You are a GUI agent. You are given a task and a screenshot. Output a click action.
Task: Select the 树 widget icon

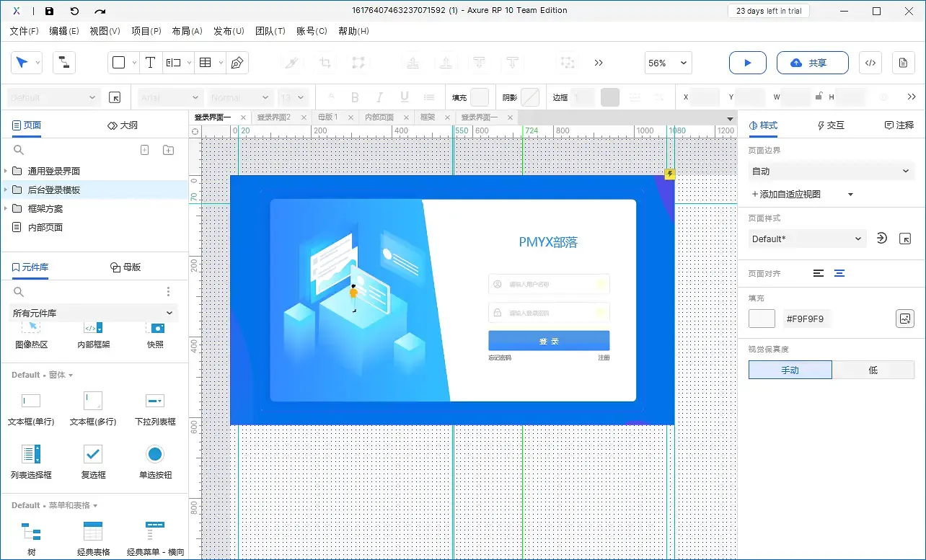[30, 531]
